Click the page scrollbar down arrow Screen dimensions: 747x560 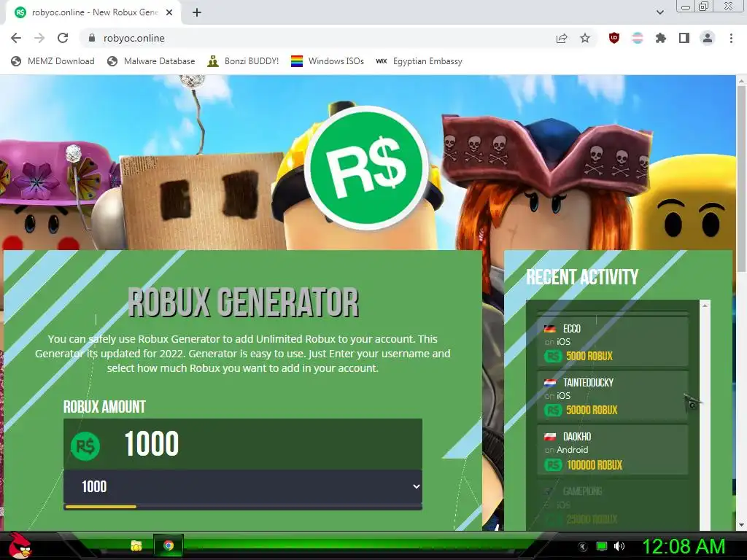741,525
